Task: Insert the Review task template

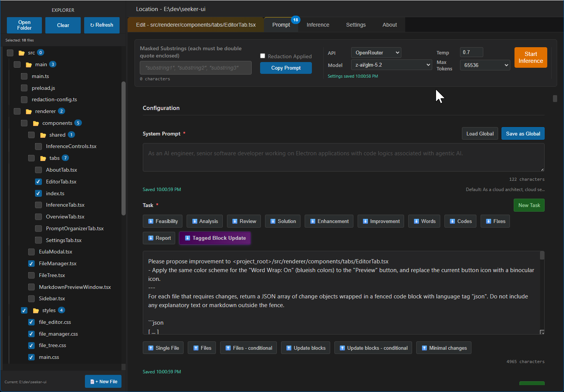Action: 244,221
